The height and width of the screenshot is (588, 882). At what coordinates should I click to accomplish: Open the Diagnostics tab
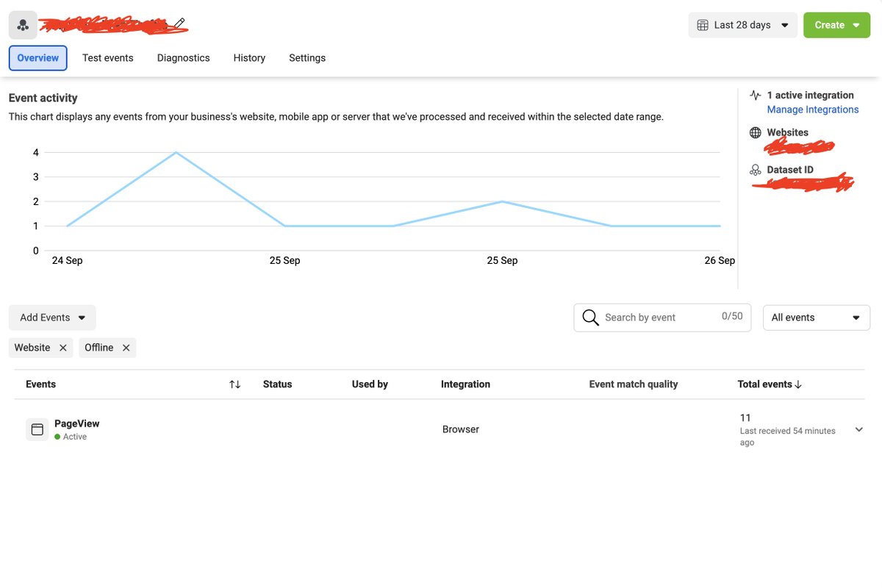tap(183, 58)
